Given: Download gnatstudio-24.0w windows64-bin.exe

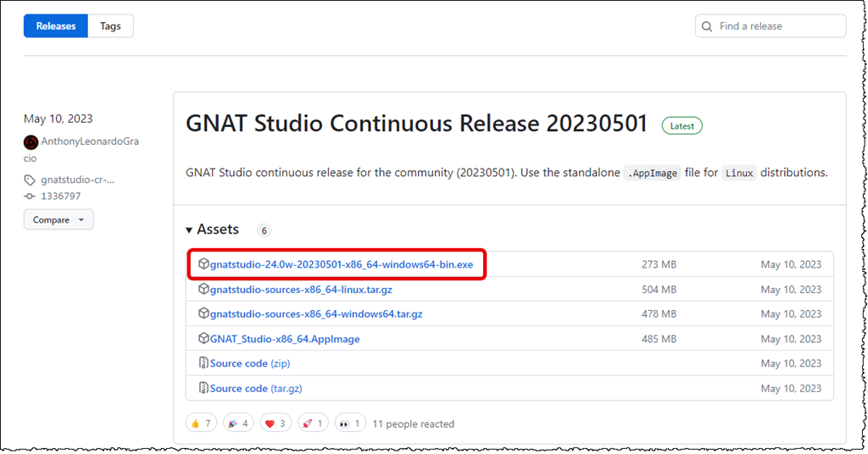Looking at the screenshot, I should (x=341, y=264).
